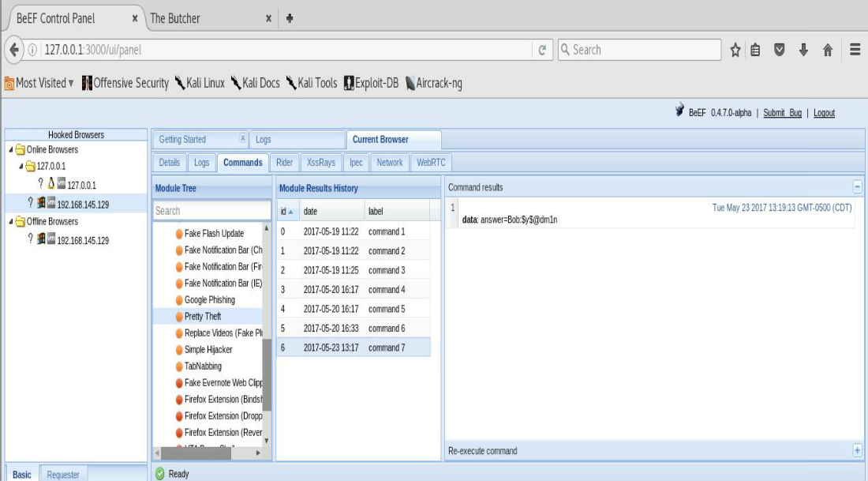Screen dimensions: 868x481
Task: Open the Kali Linux bookmark
Action: tap(200, 83)
